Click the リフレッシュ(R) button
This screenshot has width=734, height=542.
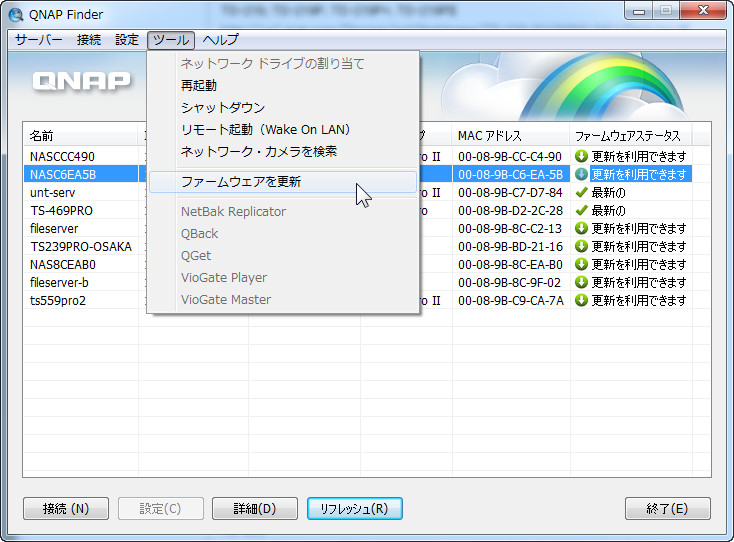(355, 508)
